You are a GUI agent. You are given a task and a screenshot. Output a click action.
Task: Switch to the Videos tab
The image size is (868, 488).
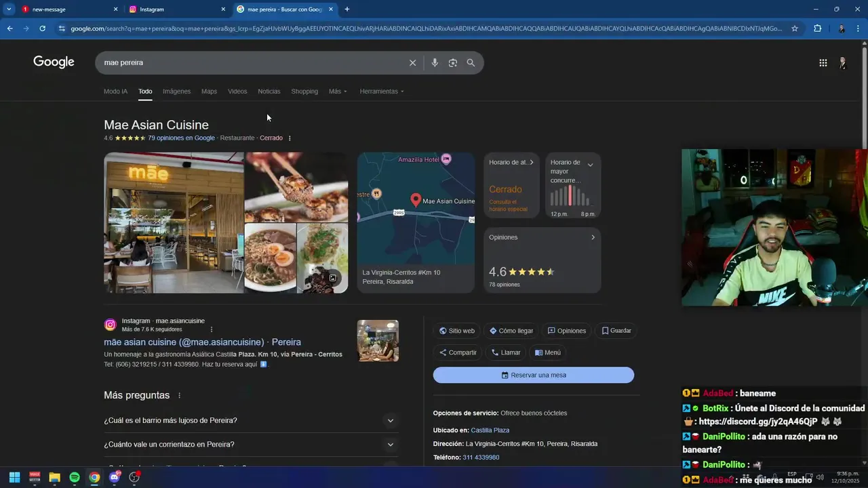[237, 91]
